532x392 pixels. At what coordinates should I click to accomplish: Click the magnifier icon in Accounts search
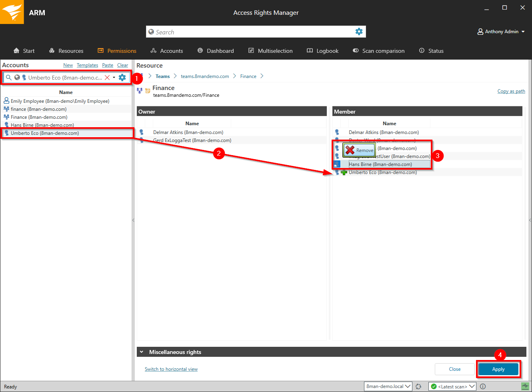[8, 78]
